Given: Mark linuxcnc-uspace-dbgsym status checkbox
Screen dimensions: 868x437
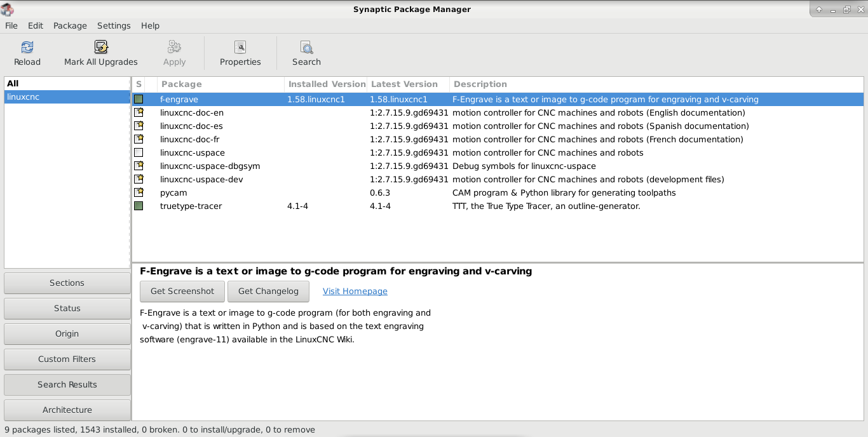Looking at the screenshot, I should pos(139,166).
